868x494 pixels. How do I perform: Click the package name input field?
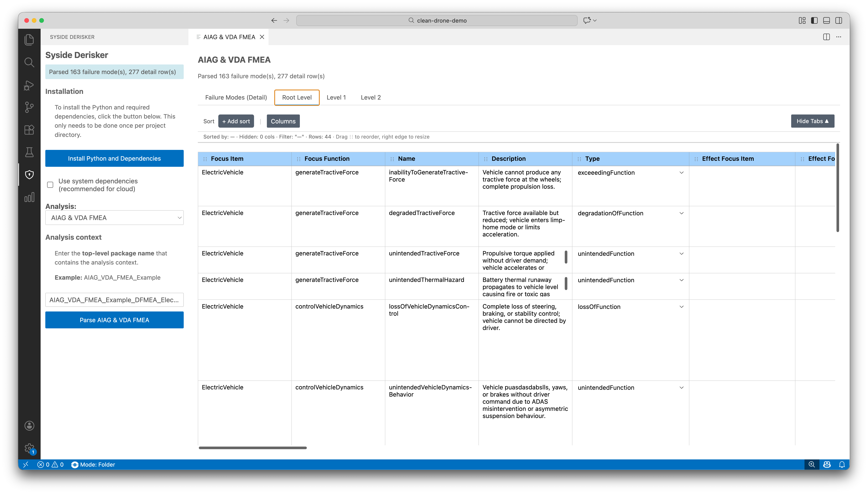[114, 300]
